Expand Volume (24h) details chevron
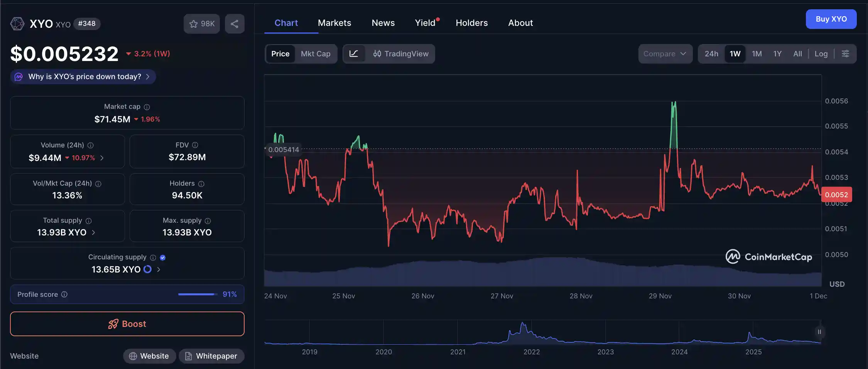The image size is (868, 369). pyautogui.click(x=101, y=158)
